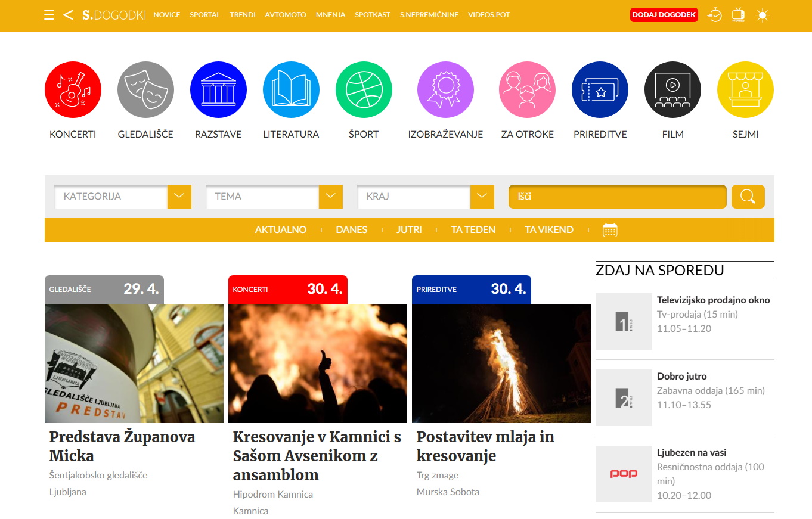Screen dimensions: 812x519
Task: Click the Išči search input field
Action: coord(617,197)
